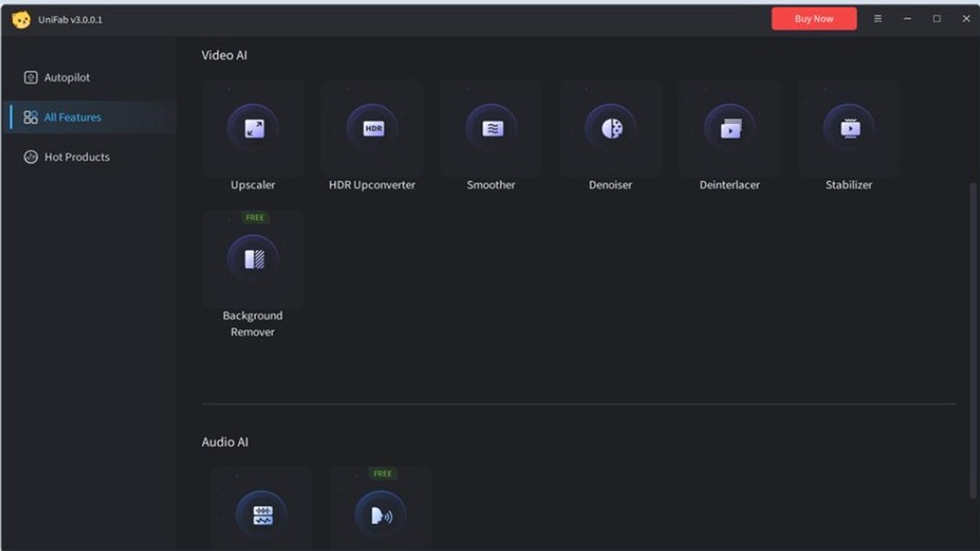Screen dimensions: 980x551
Task: Choose the Stabilizer feature icon
Action: 849,129
